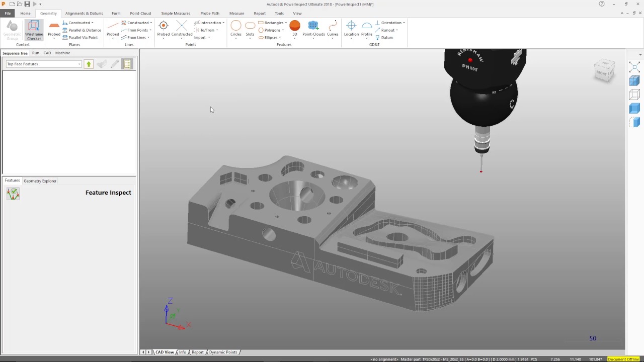Click the Datum tool
The image size is (644, 362).
click(x=384, y=37)
